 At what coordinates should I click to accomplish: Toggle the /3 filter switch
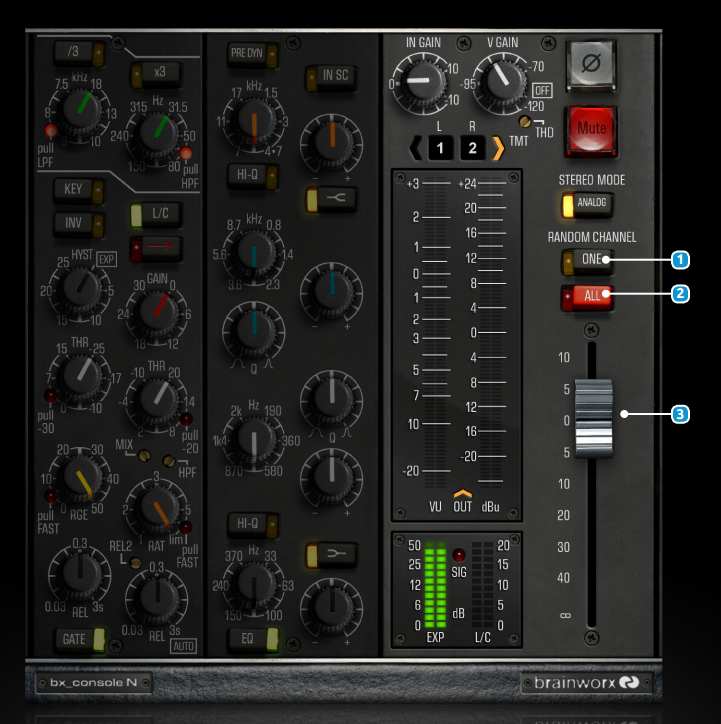79,53
